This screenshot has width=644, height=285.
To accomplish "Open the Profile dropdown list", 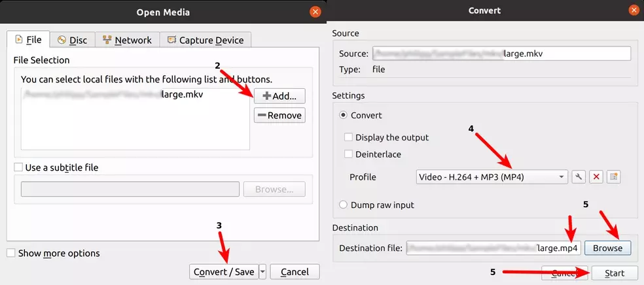I will (492, 177).
